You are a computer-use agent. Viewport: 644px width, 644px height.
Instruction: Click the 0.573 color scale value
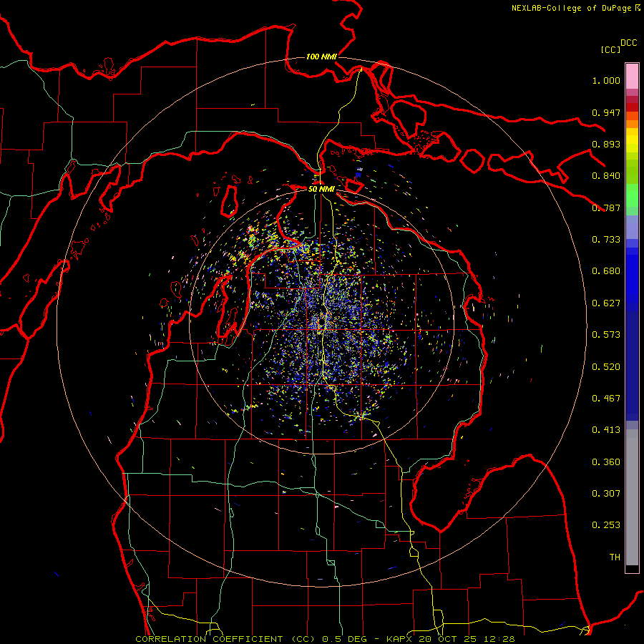[x=606, y=335]
